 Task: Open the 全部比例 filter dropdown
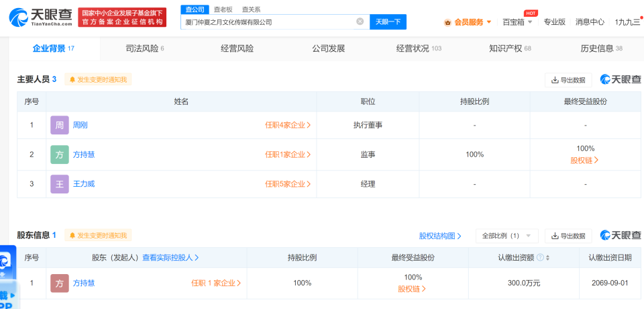(506, 236)
